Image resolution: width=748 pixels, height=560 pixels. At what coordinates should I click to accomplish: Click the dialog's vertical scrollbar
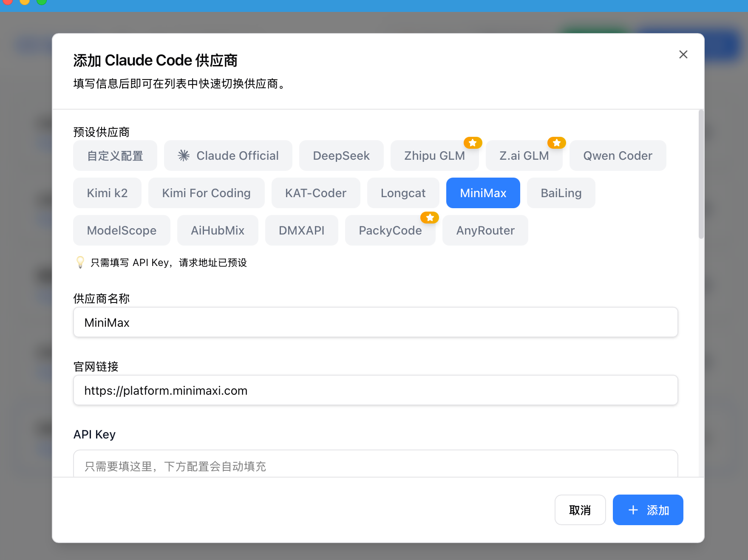point(701,174)
